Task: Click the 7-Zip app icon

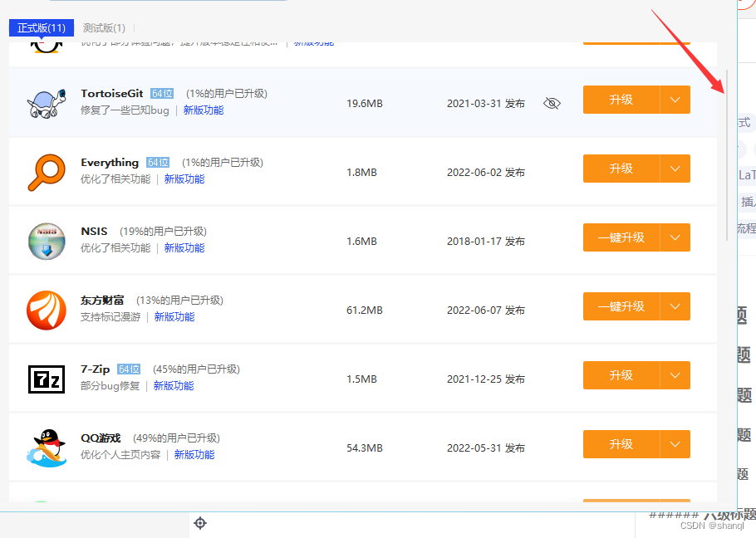Action: coord(47,377)
